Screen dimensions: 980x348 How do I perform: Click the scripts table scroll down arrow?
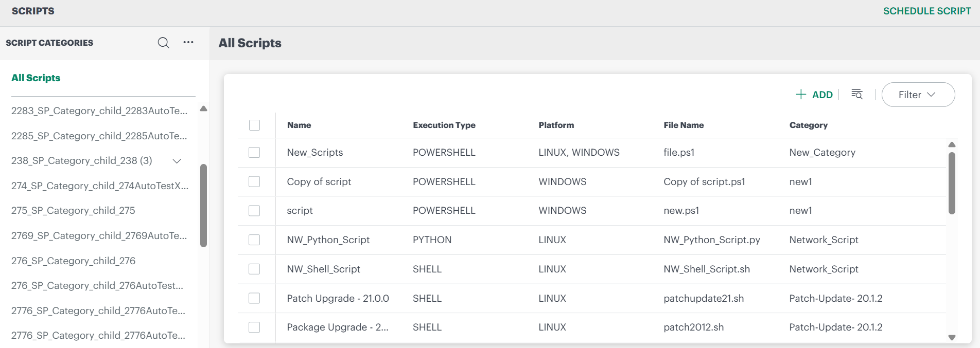pos(952,338)
